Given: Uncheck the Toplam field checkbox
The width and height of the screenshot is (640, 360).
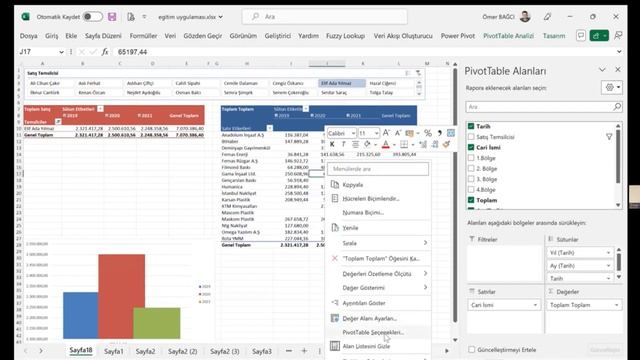Looking at the screenshot, I should [x=471, y=200].
